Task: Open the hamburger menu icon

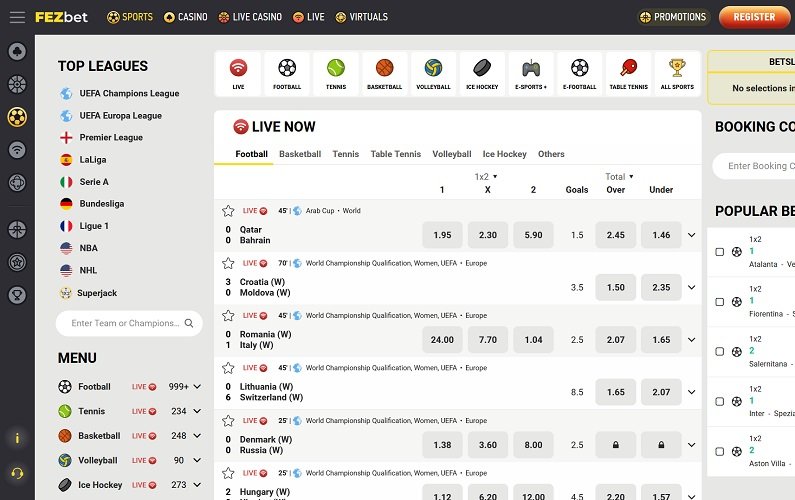Action: point(17,17)
